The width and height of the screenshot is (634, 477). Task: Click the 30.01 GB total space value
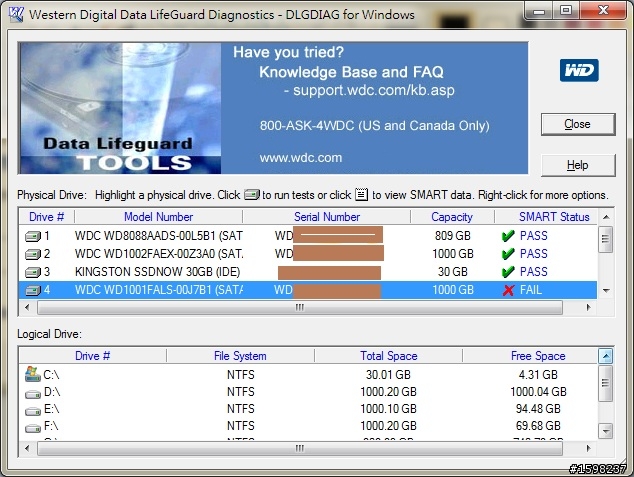pyautogui.click(x=388, y=375)
